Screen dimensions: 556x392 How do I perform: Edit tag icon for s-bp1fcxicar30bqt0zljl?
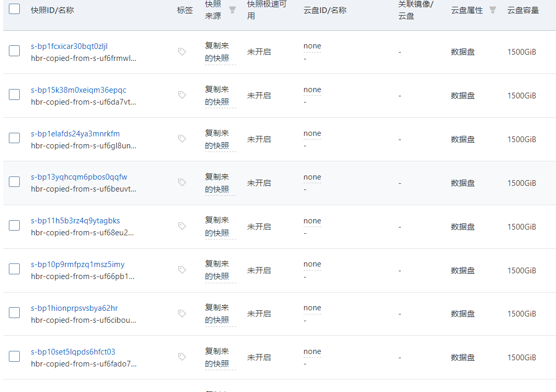click(x=182, y=52)
